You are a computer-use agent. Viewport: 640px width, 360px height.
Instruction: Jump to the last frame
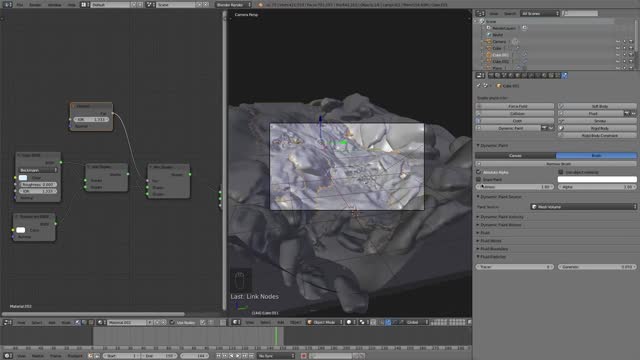251,356
